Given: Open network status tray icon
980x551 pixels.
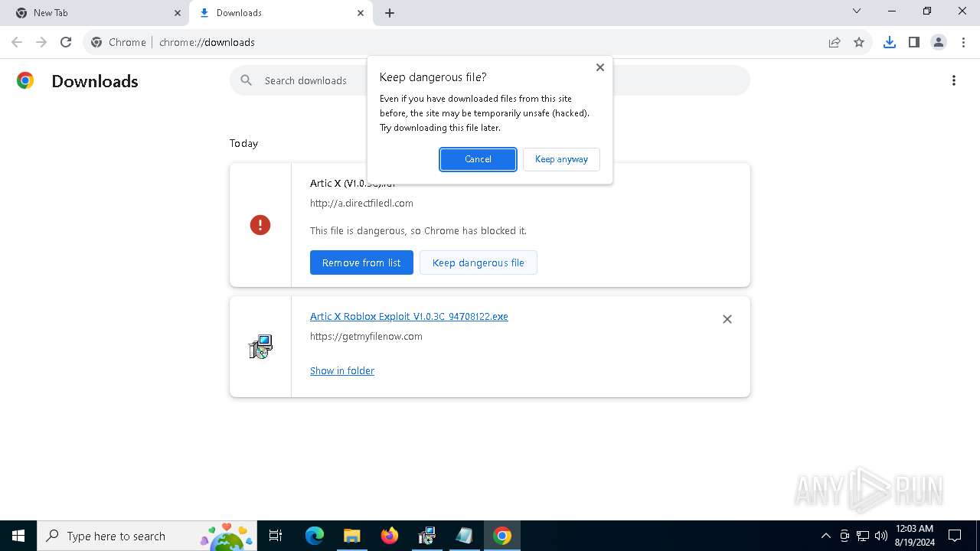Looking at the screenshot, I should pos(863,536).
